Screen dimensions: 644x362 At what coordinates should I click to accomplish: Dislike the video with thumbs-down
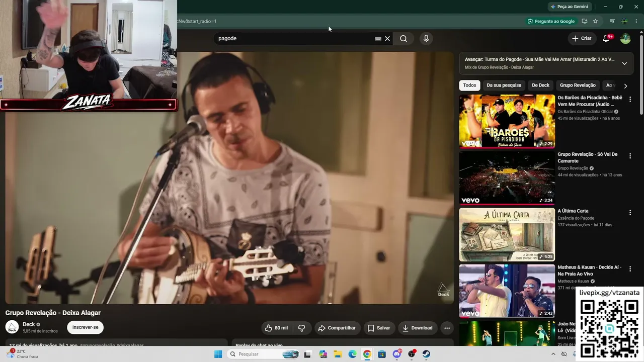click(302, 328)
